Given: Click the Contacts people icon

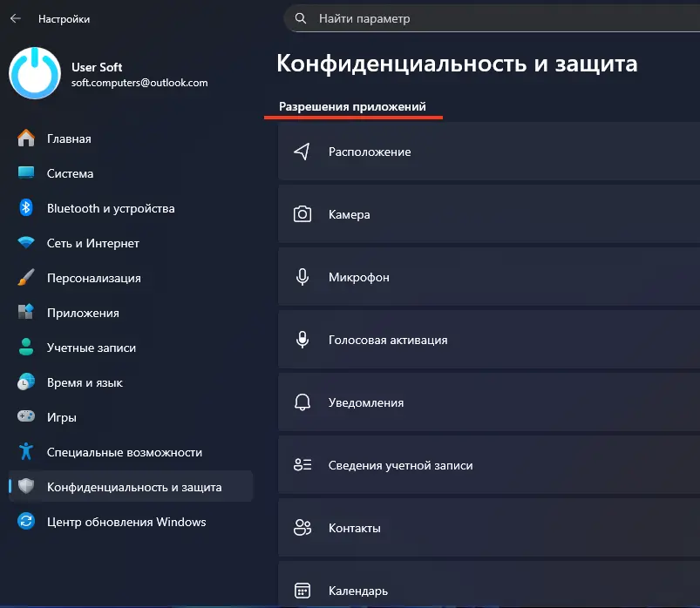Looking at the screenshot, I should [x=302, y=528].
